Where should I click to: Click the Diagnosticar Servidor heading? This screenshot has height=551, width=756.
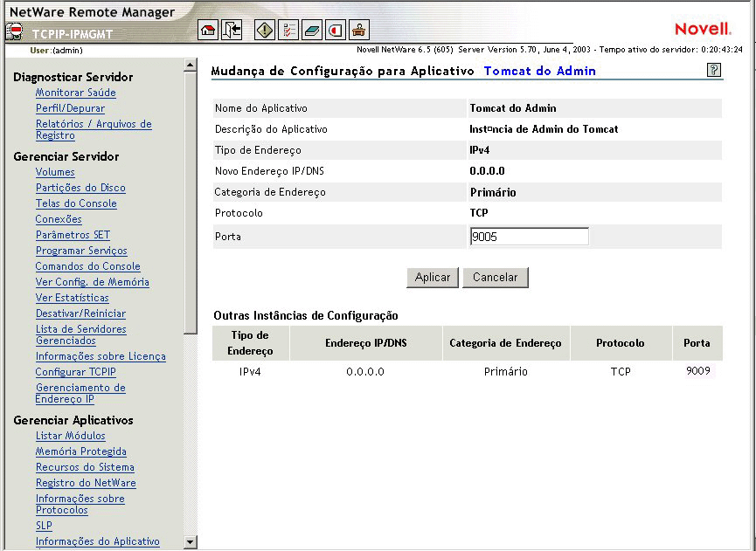73,77
